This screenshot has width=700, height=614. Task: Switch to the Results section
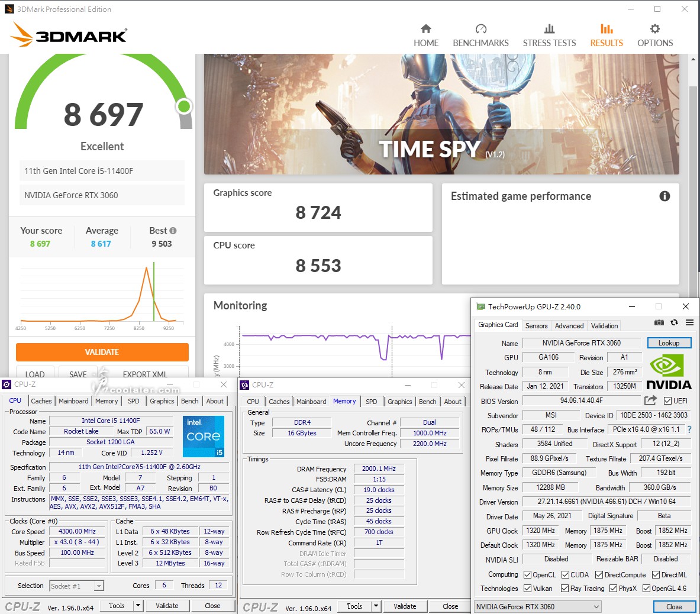tap(607, 35)
